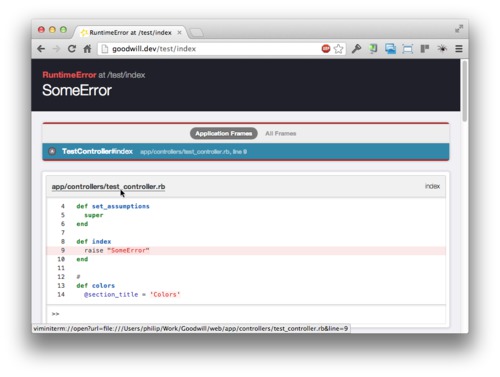Click the gray panel layout extension icon
This screenshot has width=500, height=377.
[424, 49]
